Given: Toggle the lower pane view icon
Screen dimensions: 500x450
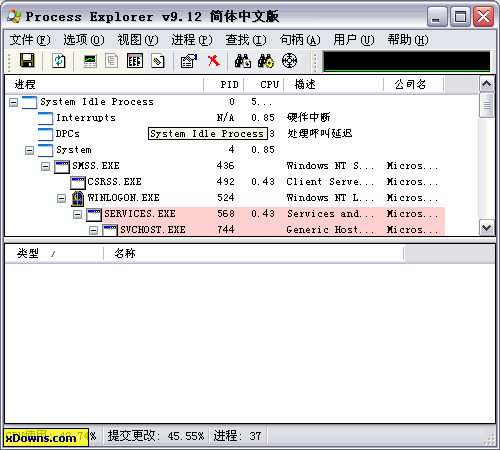Looking at the screenshot, I should click(135, 61).
